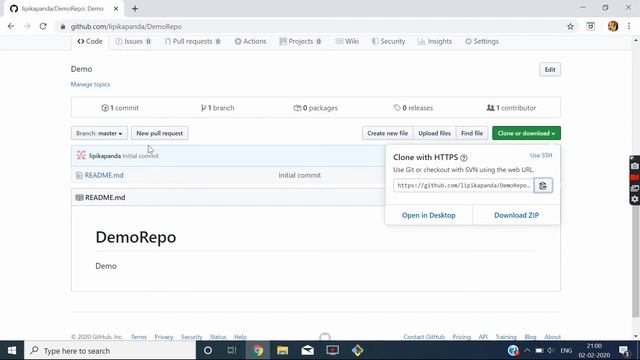Bookmark this page with the star icon
The height and width of the screenshot is (360, 640).
click(x=570, y=27)
